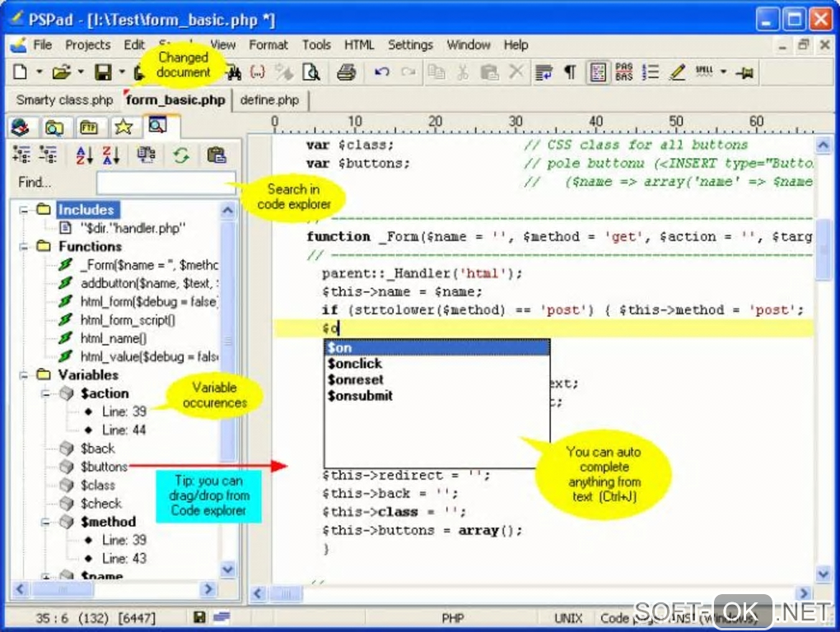Click the editor vertical scrollbar thumb
Image resolution: width=840 pixels, height=632 pixels.
(824, 249)
